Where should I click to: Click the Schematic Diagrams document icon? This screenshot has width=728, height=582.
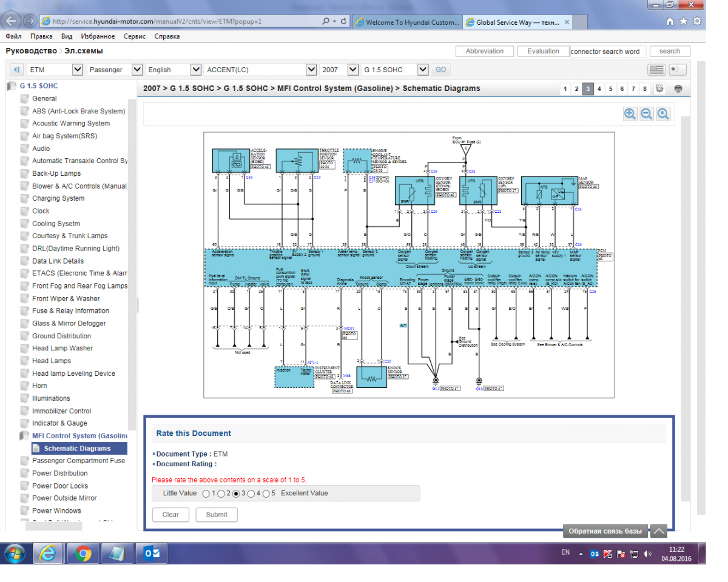pos(36,449)
